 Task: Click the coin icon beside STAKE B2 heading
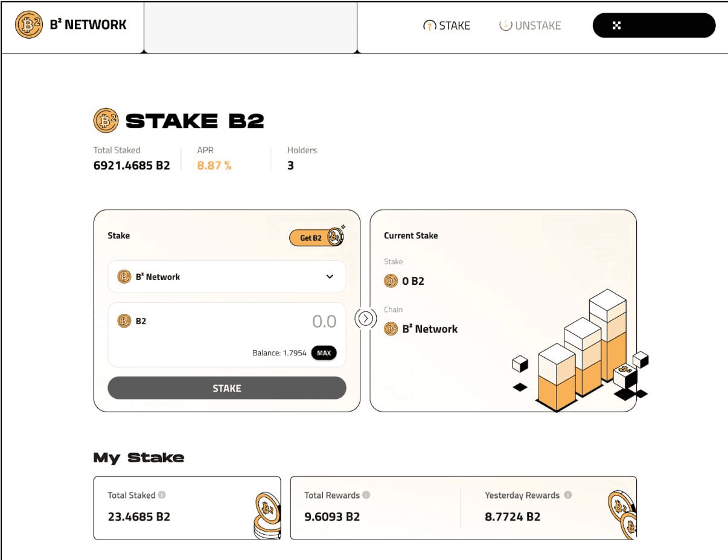click(x=106, y=121)
